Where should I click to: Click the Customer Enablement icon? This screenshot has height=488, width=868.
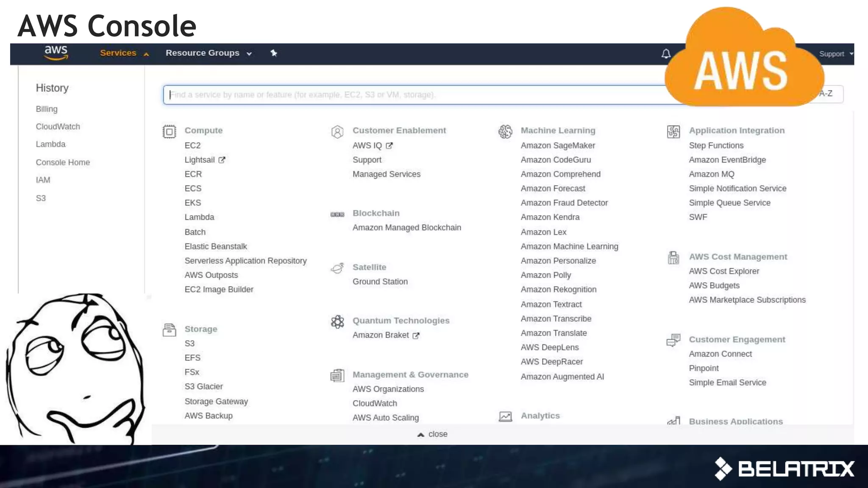click(x=337, y=132)
